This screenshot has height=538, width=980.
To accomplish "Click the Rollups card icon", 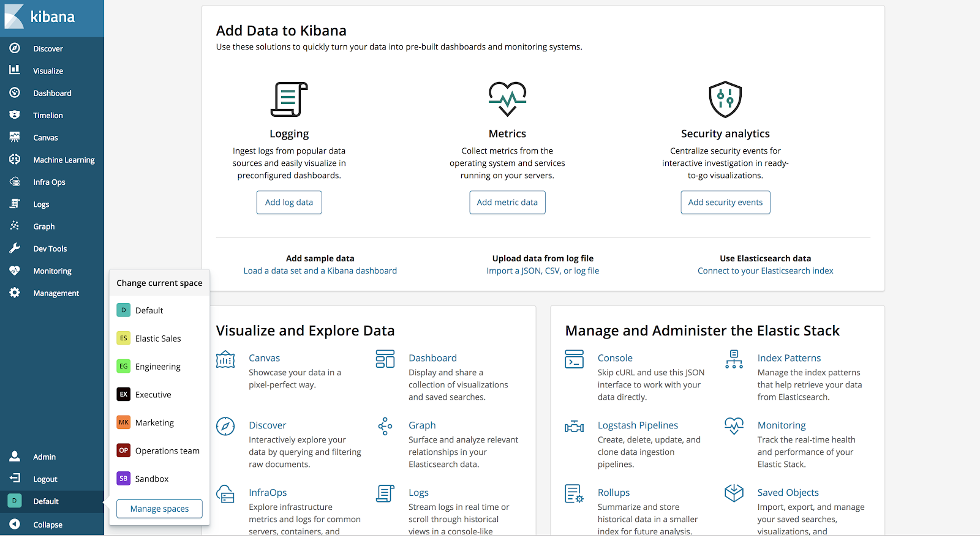I will coord(575,493).
